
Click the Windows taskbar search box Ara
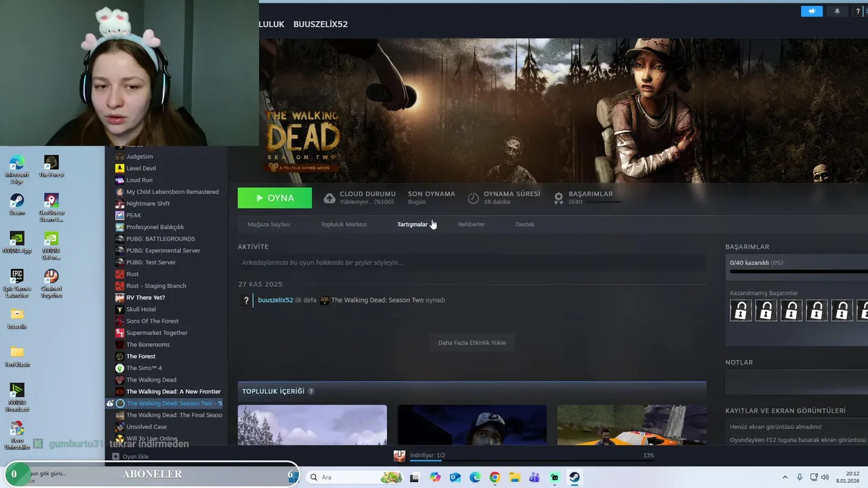point(355,477)
